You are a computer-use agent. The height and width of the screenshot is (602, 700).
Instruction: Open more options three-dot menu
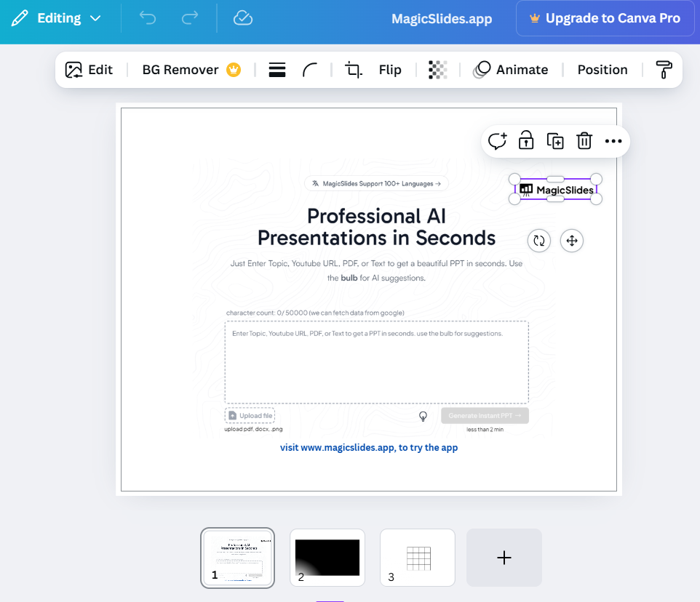[x=613, y=141]
